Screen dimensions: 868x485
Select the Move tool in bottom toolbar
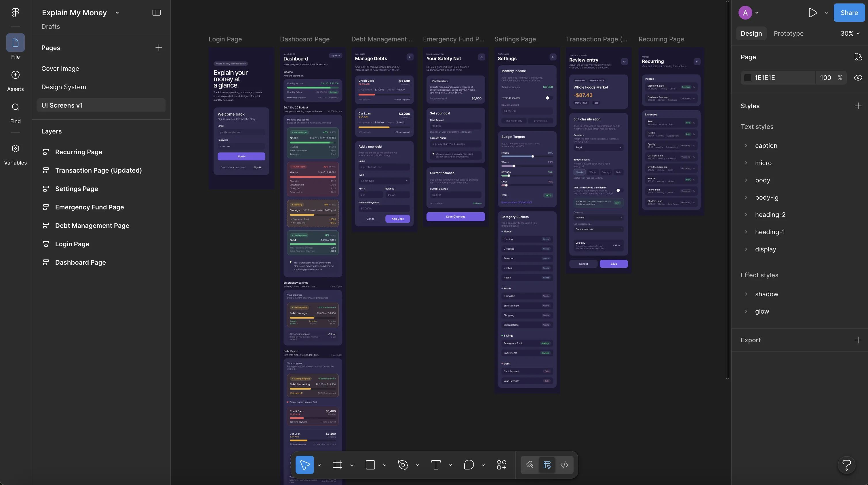(304, 465)
